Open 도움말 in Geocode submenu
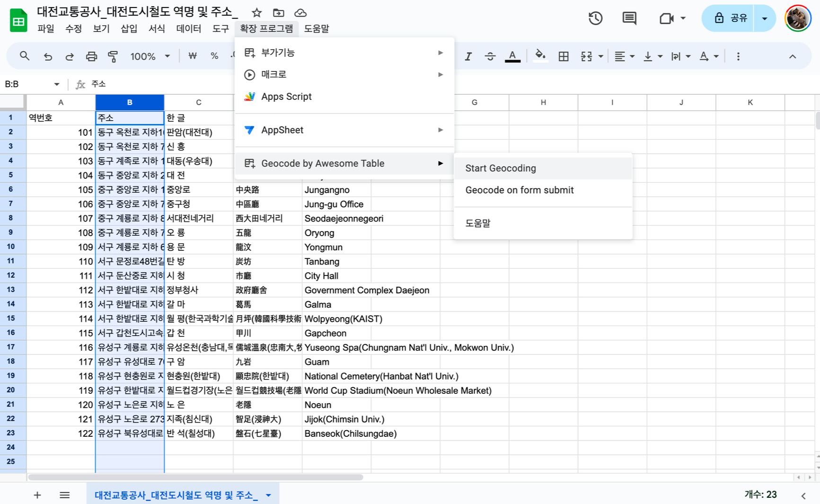Viewport: 820px width, 504px height. coord(543,223)
